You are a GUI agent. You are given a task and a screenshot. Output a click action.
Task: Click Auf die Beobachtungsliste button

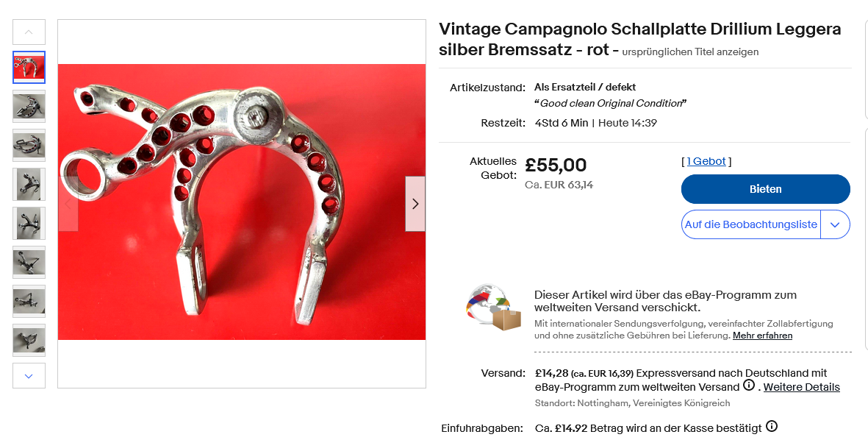(750, 225)
